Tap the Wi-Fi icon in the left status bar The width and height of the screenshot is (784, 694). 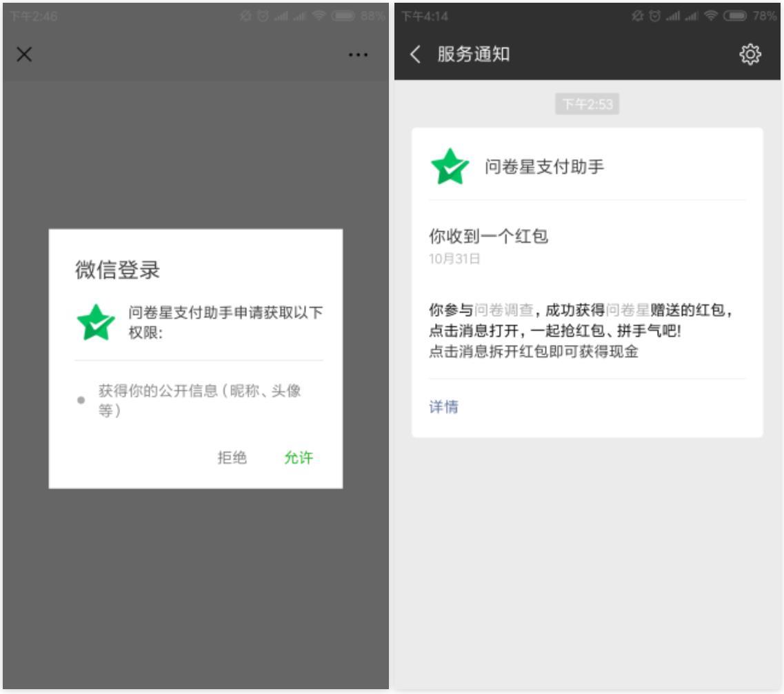[319, 17]
